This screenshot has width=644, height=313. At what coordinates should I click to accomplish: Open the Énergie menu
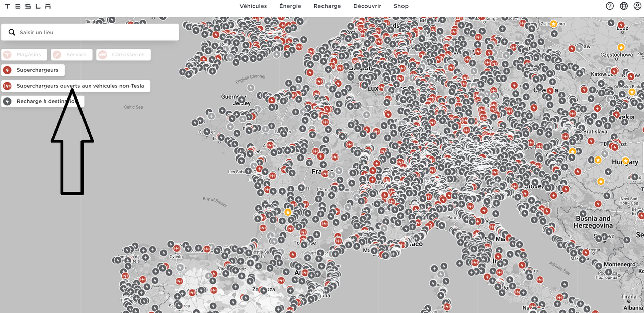tap(290, 6)
